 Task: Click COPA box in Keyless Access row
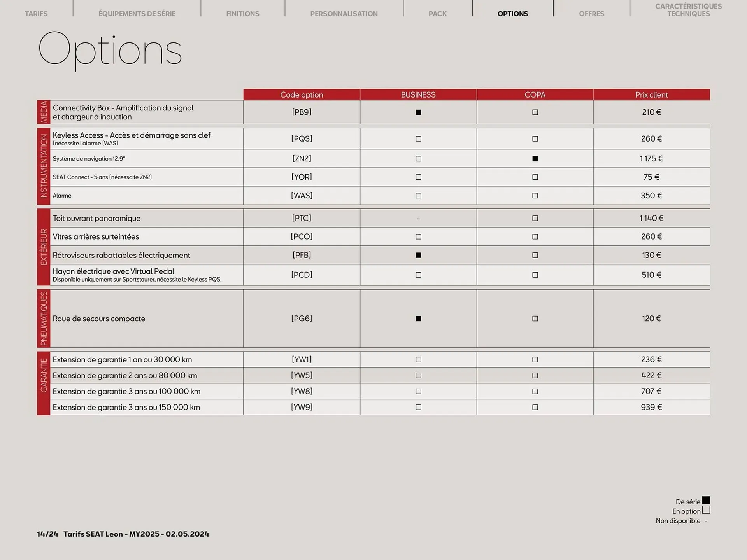(x=535, y=139)
